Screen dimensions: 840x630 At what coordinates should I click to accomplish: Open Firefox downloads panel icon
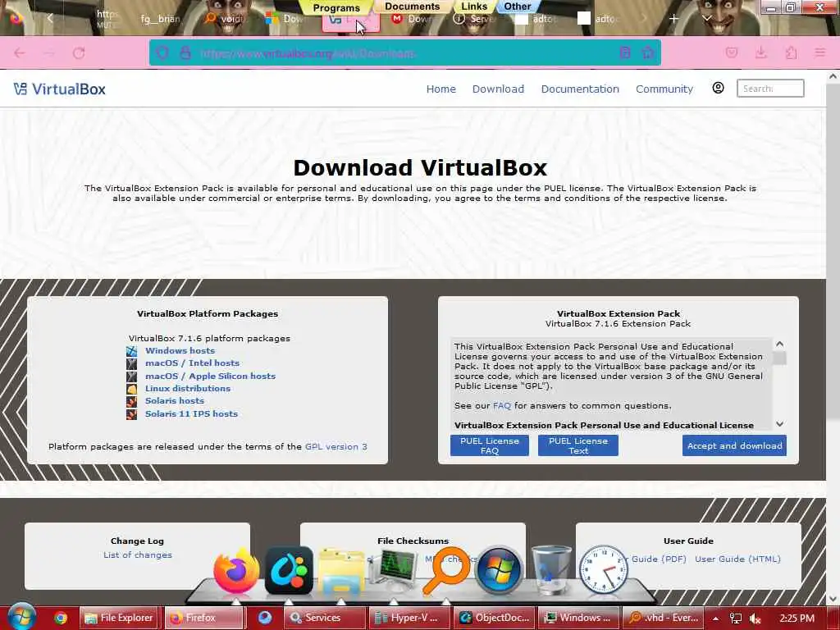[760, 52]
